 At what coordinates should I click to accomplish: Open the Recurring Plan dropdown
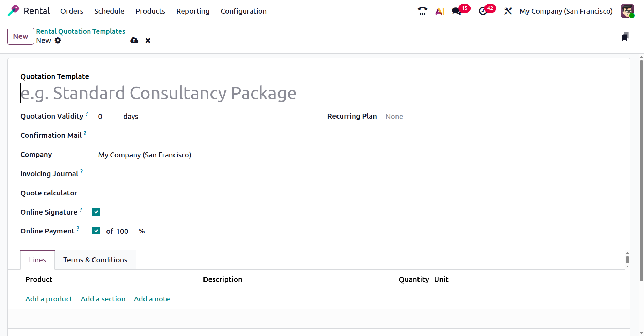[x=426, y=117]
